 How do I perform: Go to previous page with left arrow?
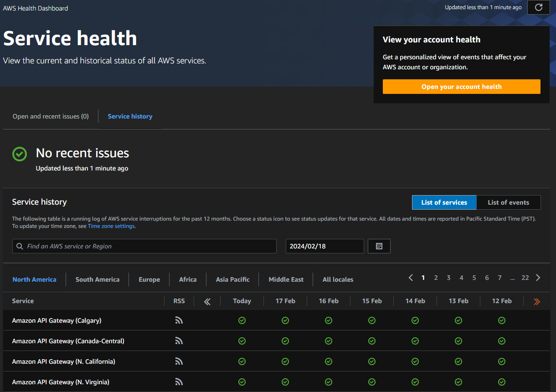[411, 278]
